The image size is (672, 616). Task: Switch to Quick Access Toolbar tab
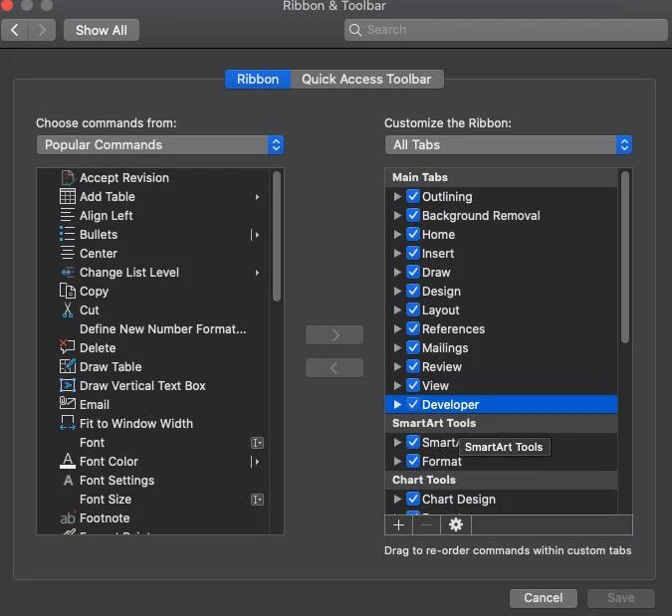(366, 80)
